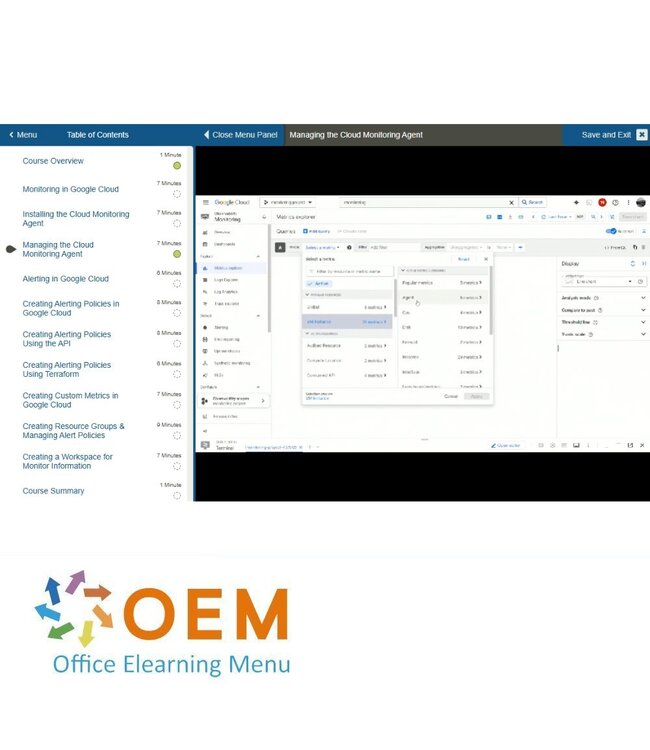
Task: Open Installing the Cloud Monitoring Agent lesson
Action: (76, 219)
